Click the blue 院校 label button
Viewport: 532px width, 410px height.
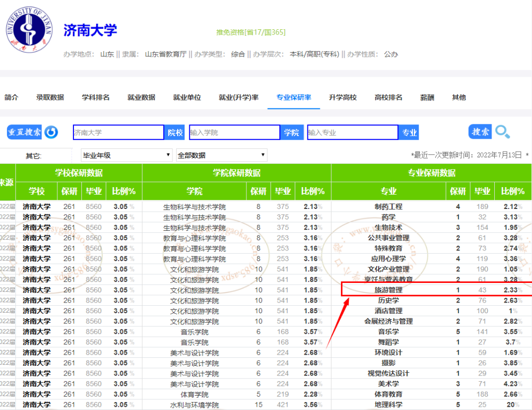click(174, 132)
